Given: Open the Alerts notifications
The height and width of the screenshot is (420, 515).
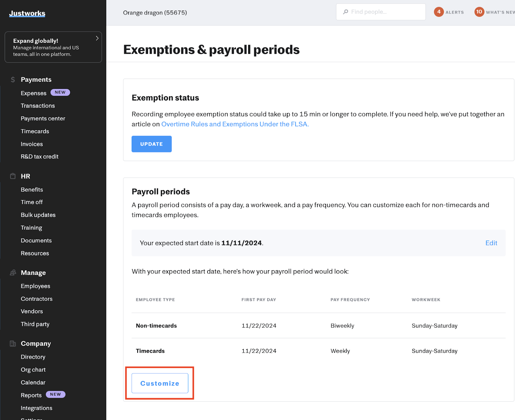Looking at the screenshot, I should 449,12.
